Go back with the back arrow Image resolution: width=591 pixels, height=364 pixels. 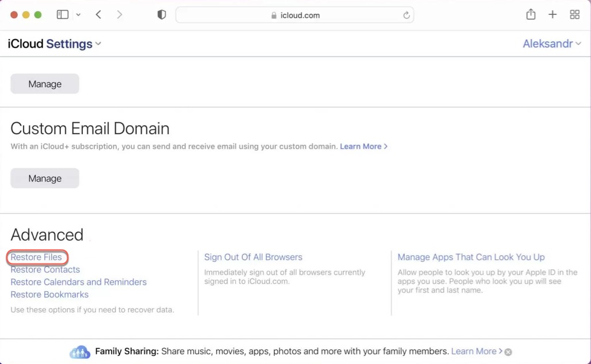99,15
